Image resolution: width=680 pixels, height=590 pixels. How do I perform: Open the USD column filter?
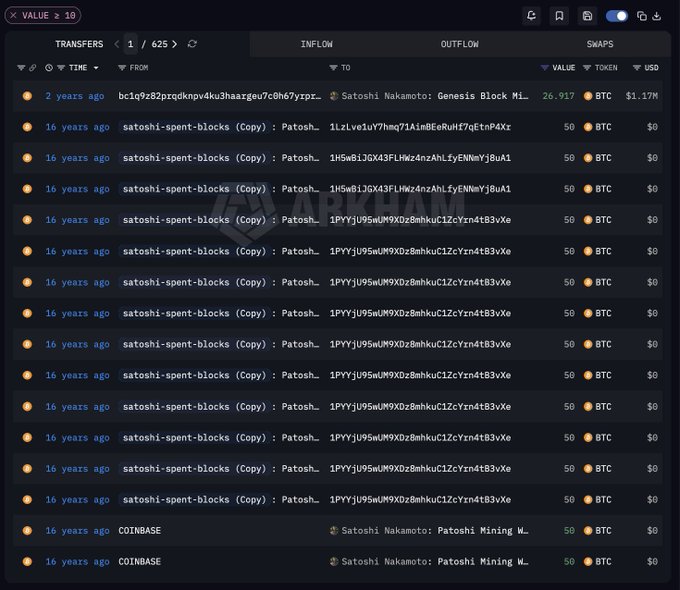click(x=637, y=68)
